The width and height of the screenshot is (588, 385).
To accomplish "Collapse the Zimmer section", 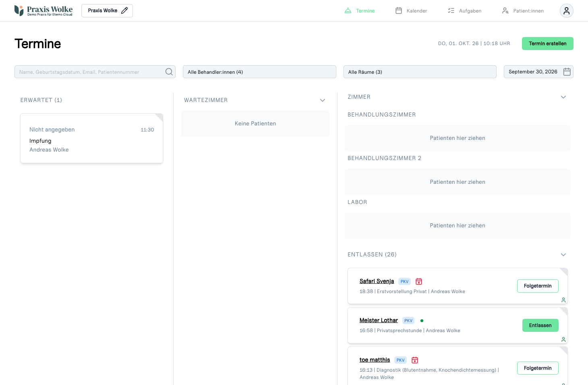I will (563, 97).
